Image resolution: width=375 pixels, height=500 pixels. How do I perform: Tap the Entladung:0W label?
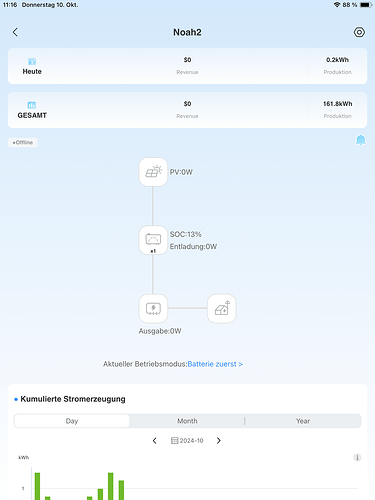coord(193,247)
